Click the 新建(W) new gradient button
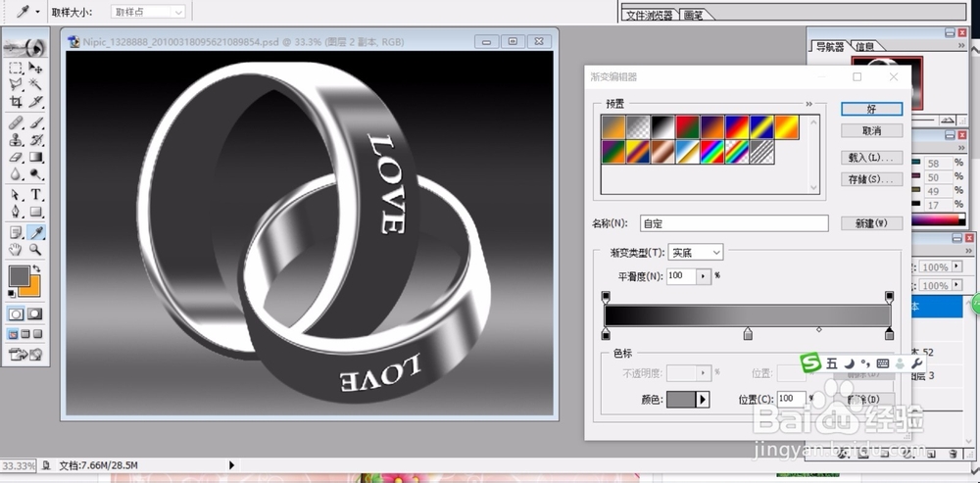The width and height of the screenshot is (980, 483). [x=871, y=223]
